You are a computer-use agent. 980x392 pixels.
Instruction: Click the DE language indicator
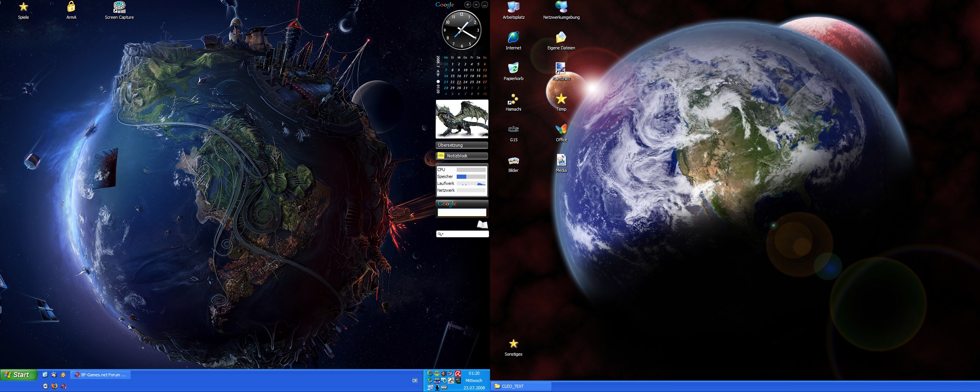click(415, 381)
